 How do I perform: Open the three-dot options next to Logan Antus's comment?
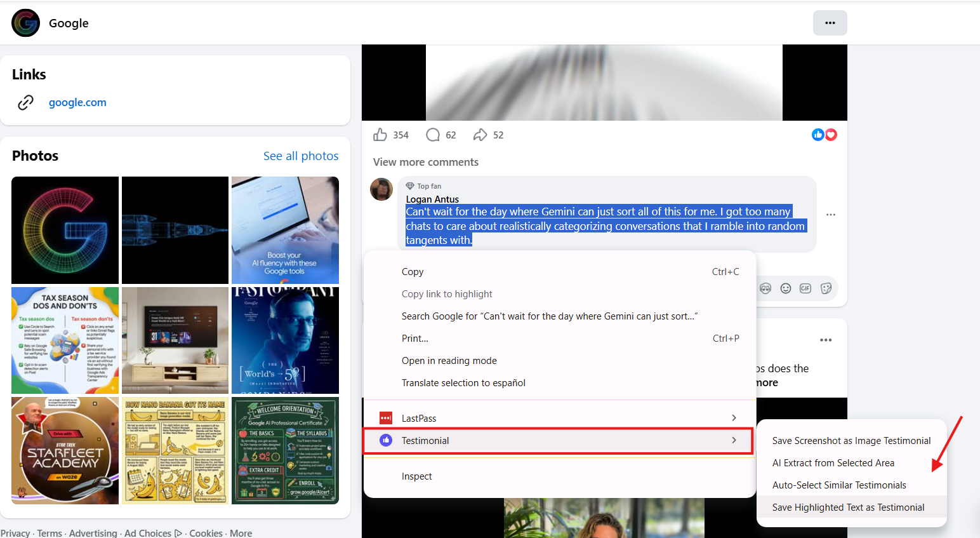[x=831, y=215]
